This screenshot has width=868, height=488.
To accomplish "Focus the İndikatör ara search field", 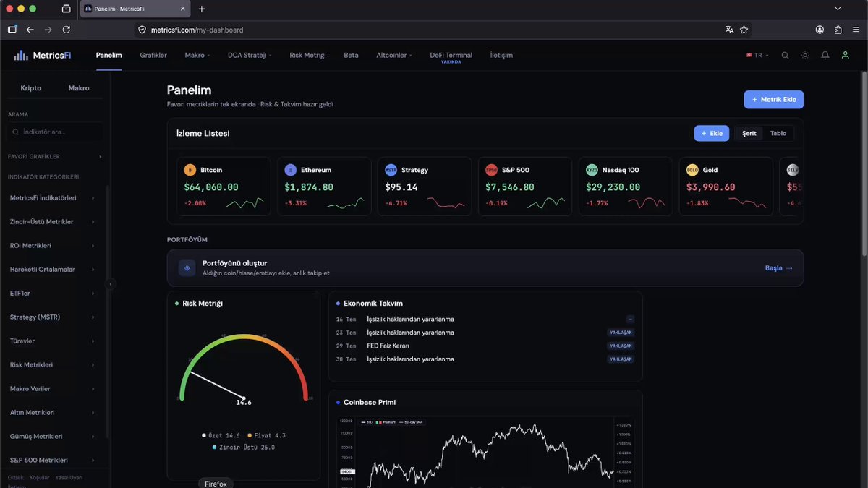I will click(x=55, y=132).
